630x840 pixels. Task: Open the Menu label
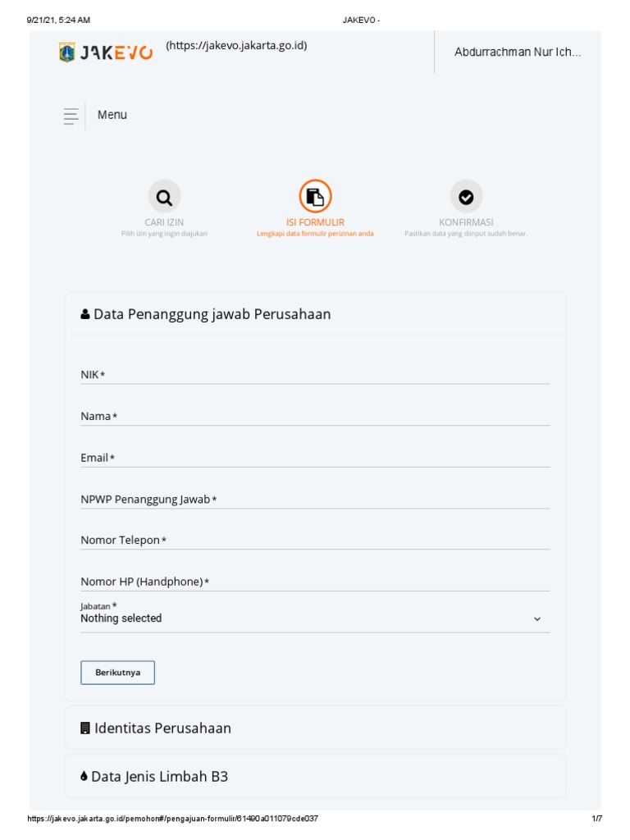coord(112,116)
